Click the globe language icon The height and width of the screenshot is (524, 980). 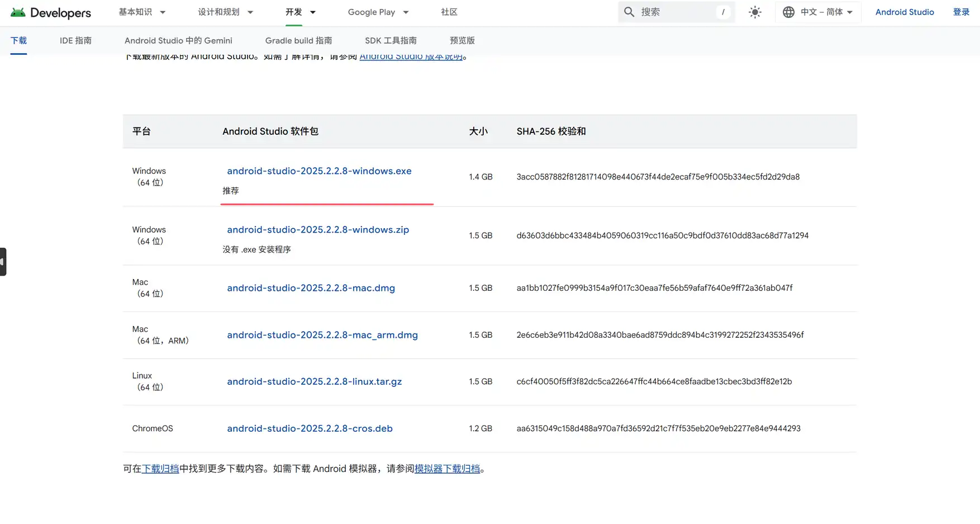point(788,12)
